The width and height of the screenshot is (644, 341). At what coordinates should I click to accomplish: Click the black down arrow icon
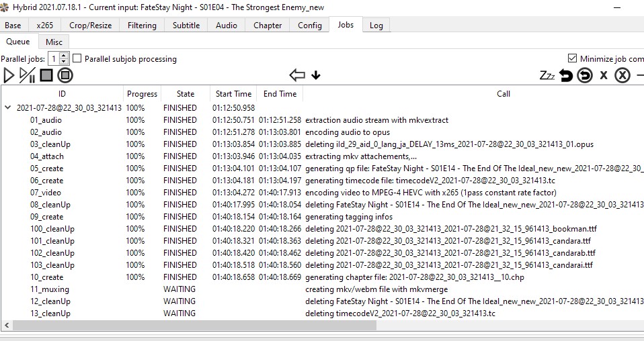point(316,75)
